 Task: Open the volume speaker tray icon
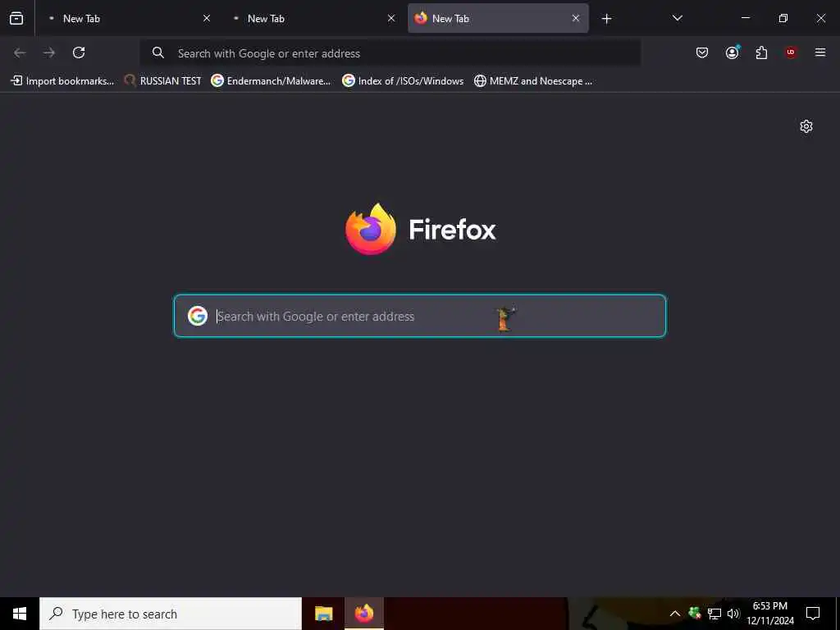pyautogui.click(x=733, y=614)
